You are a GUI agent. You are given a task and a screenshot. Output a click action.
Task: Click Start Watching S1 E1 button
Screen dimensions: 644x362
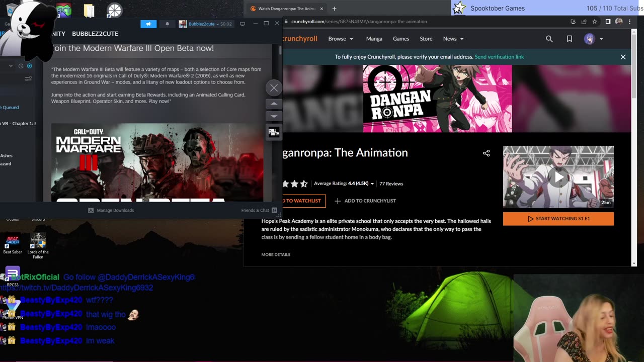(x=558, y=219)
